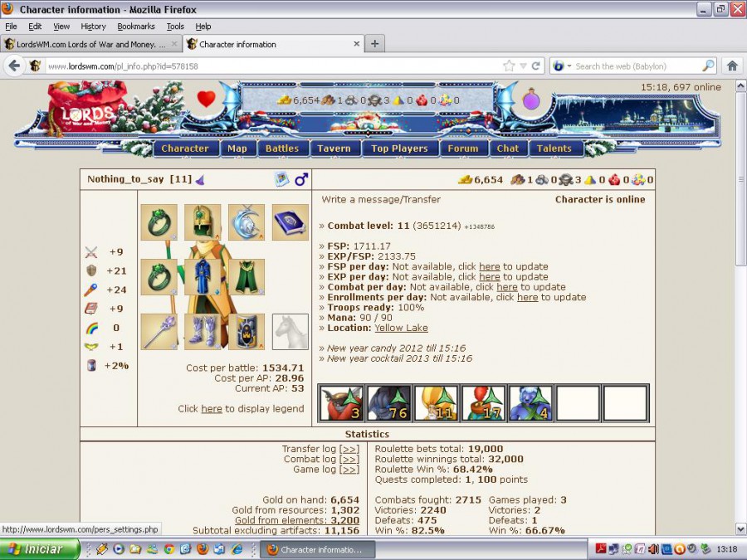Select the green helmet equipment slot
The width and height of the screenshot is (747, 560).
coord(203,222)
